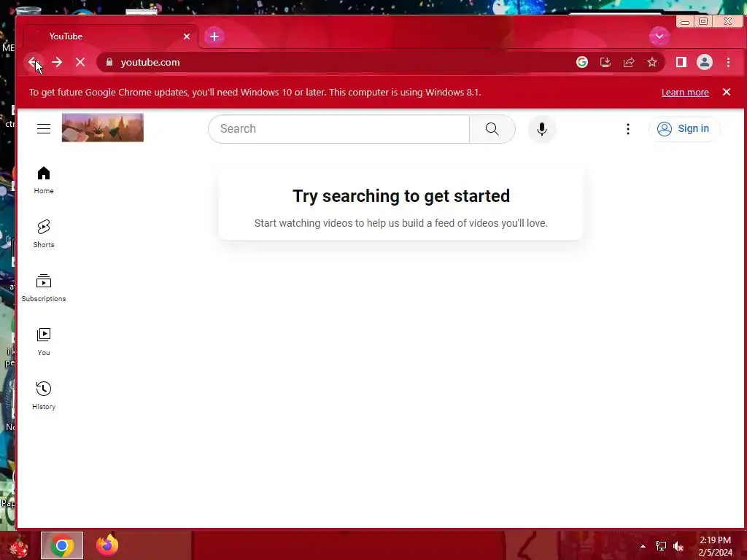Minimize the Chrome window
The image size is (747, 560).
coord(685,22)
